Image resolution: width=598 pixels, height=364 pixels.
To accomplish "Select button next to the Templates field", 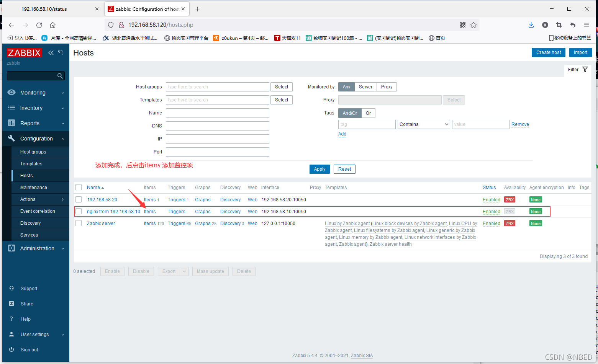I will [x=282, y=100].
